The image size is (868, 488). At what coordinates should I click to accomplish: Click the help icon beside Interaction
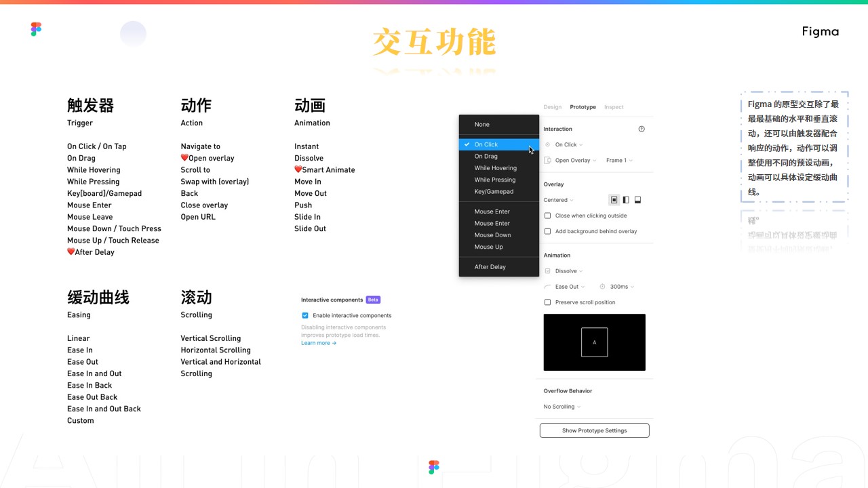(x=642, y=129)
